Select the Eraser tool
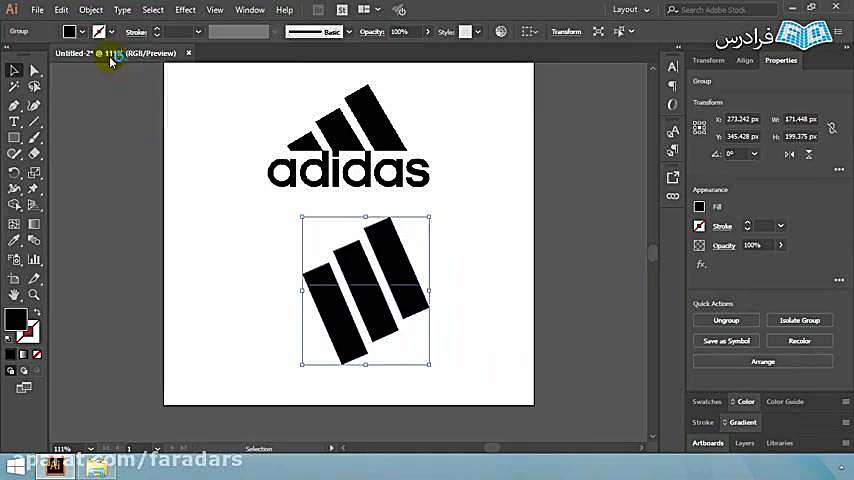 34,154
